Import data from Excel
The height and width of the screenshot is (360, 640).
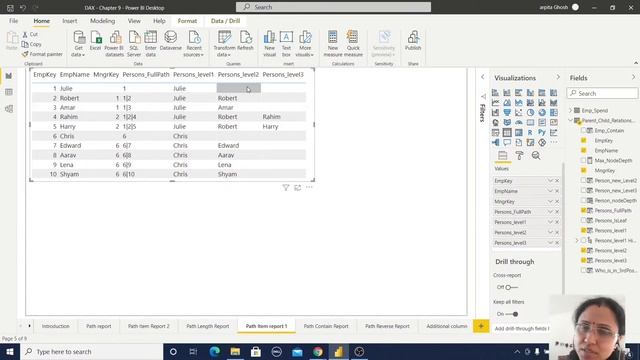point(96,41)
